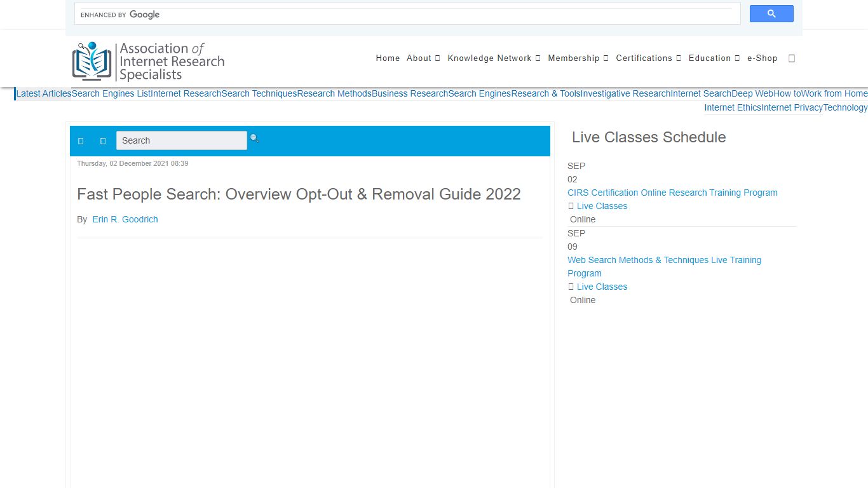Click the SEP 02 event date
Image resolution: width=868 pixels, height=488 pixels.
click(576, 172)
